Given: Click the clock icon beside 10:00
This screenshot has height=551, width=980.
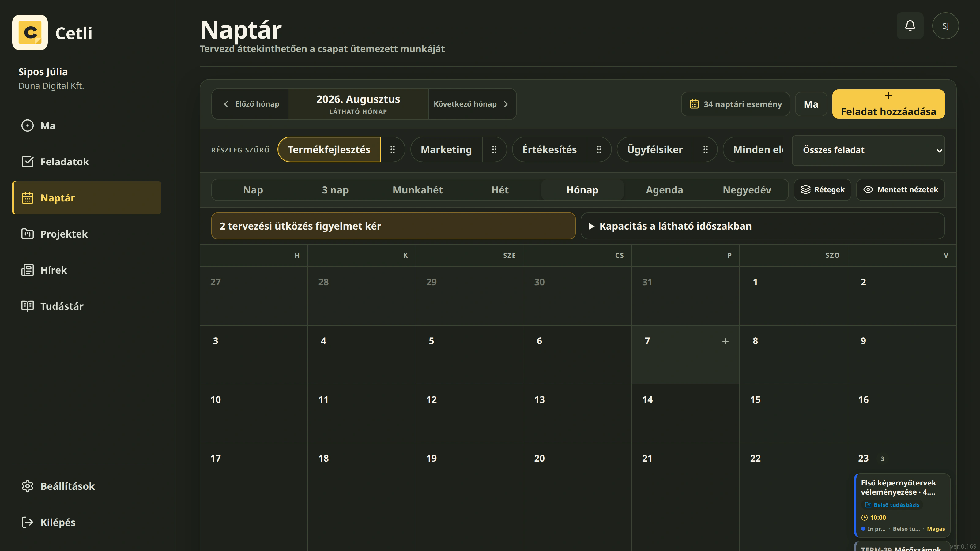Looking at the screenshot, I should 864,518.
